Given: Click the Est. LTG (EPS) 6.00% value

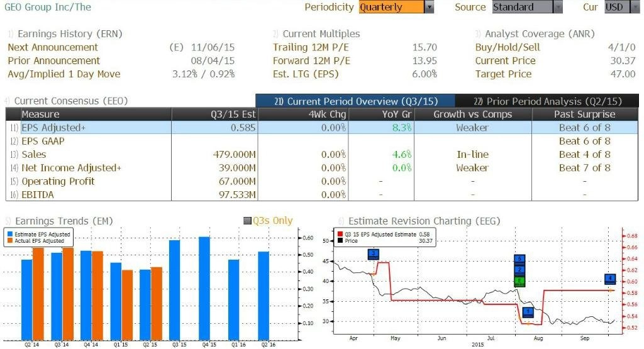Looking at the screenshot, I should pyautogui.click(x=425, y=74).
